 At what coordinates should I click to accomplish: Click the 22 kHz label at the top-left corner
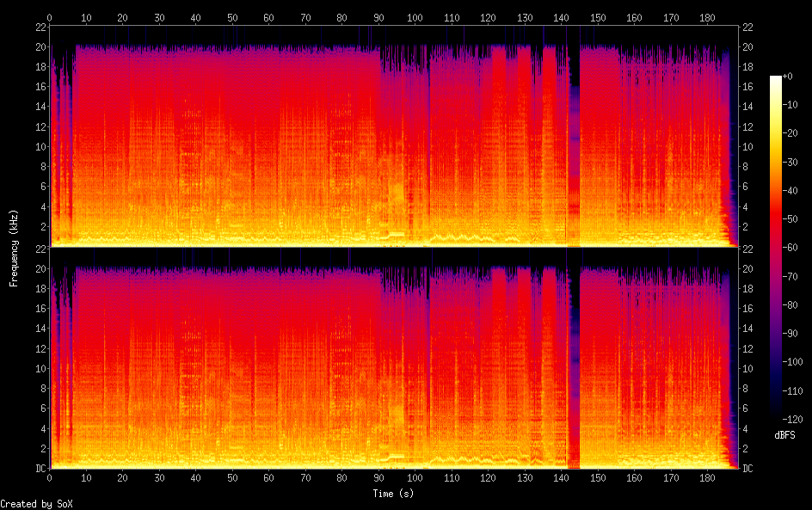click(x=40, y=27)
